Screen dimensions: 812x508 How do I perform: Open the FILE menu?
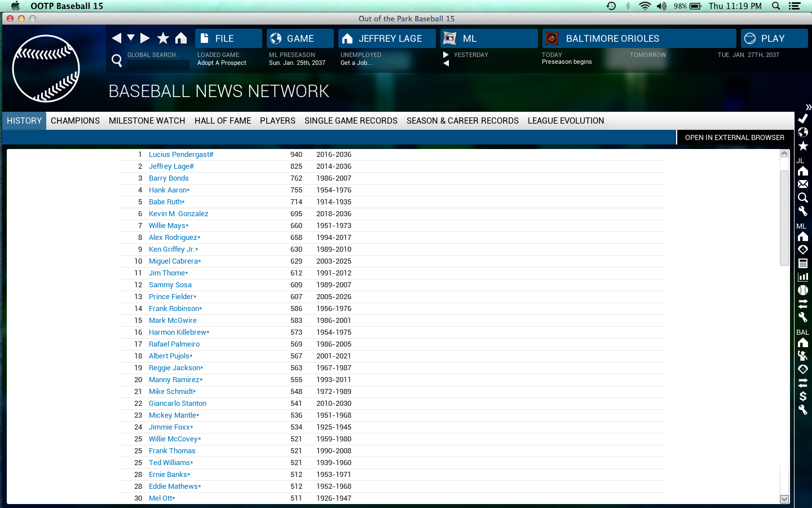point(228,38)
